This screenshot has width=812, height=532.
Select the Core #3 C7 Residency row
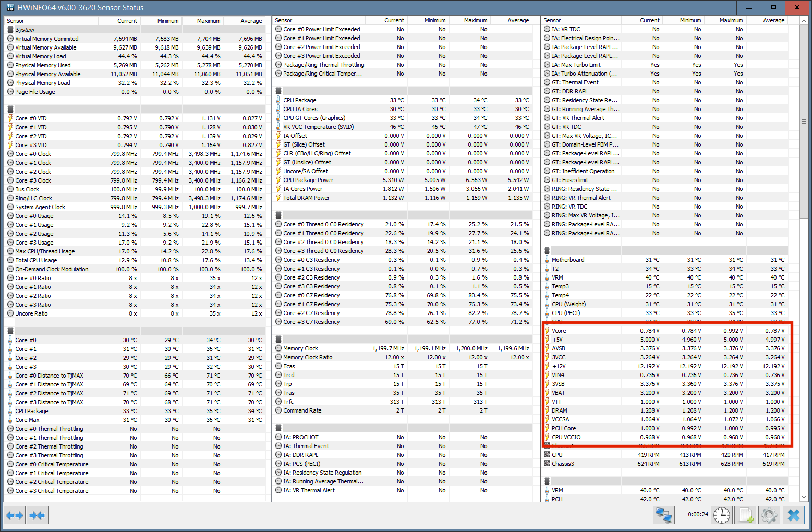pyautogui.click(x=403, y=322)
